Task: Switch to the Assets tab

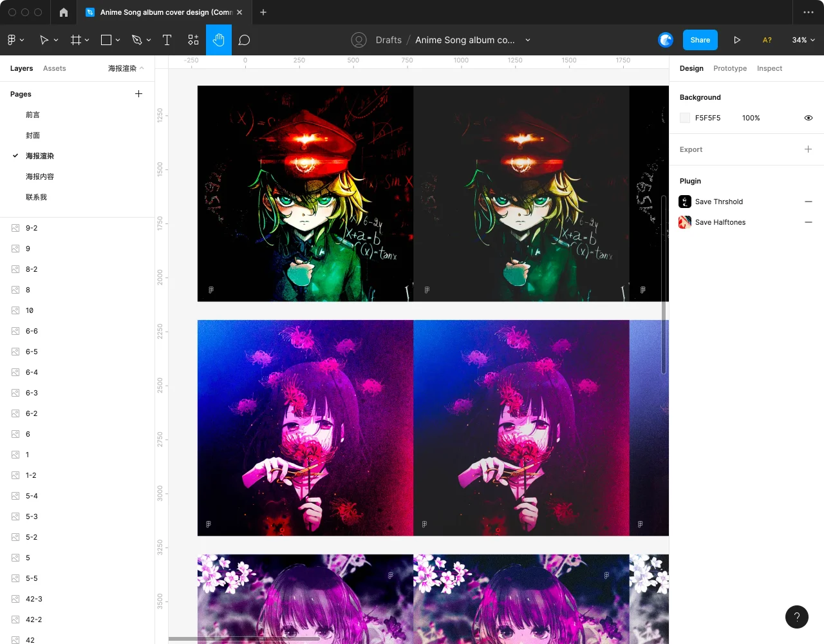Action: pos(54,68)
